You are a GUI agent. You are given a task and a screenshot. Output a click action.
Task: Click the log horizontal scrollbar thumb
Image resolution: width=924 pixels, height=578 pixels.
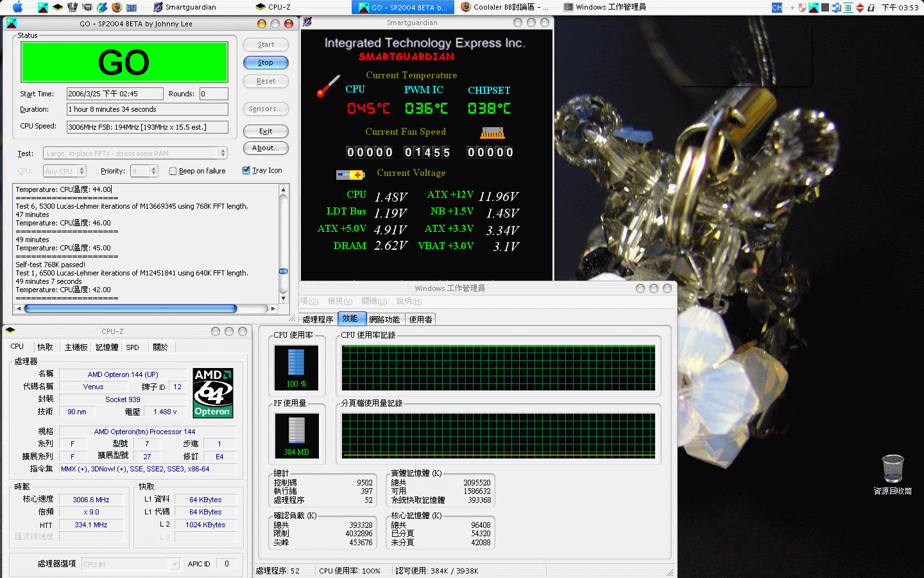(130, 308)
